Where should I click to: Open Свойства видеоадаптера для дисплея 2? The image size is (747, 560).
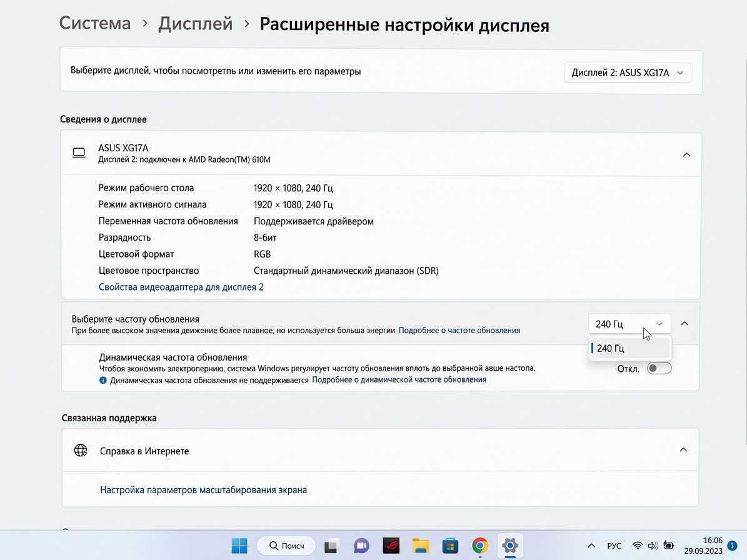[181, 287]
